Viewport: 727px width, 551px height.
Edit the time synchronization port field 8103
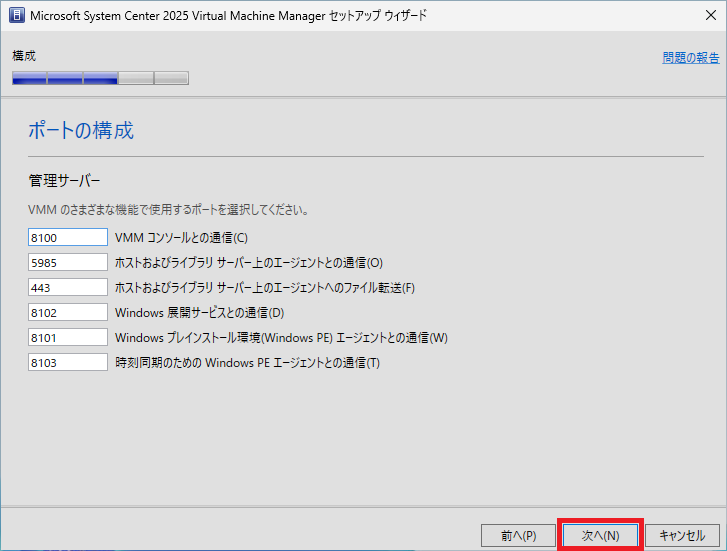coord(68,363)
